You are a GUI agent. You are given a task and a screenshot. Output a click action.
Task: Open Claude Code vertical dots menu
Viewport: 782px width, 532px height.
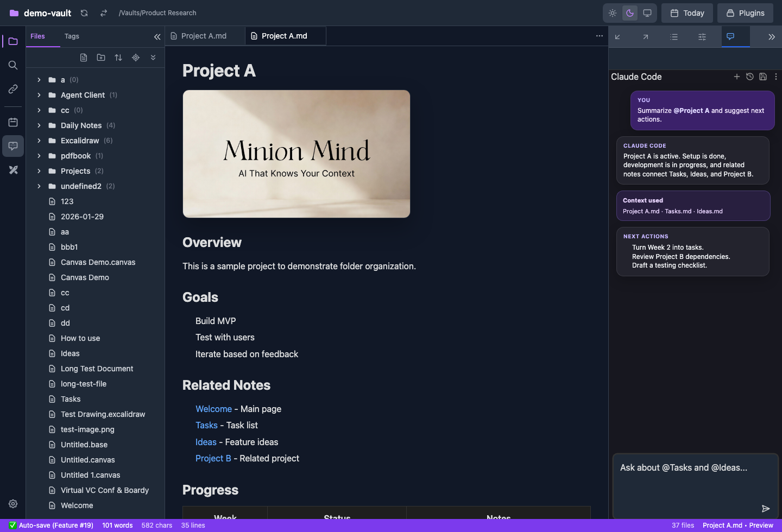(x=776, y=77)
